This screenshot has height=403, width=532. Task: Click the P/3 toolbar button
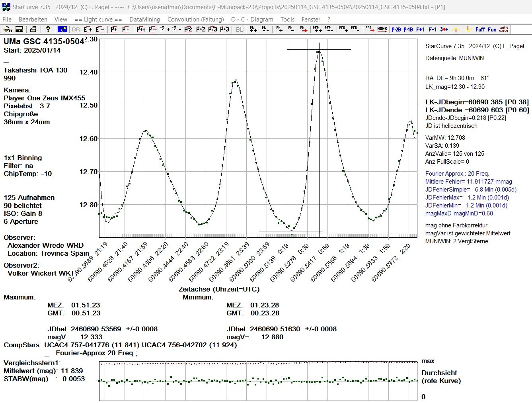click(212, 29)
